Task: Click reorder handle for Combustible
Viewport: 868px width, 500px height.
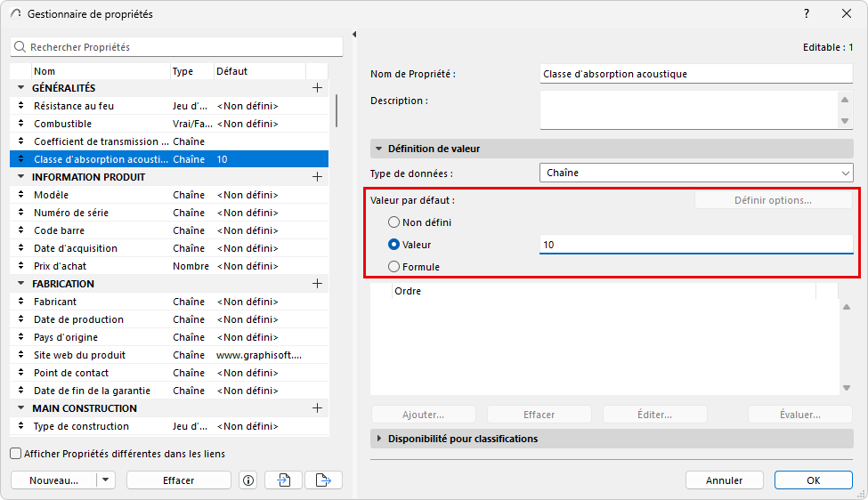Action: pyautogui.click(x=21, y=123)
